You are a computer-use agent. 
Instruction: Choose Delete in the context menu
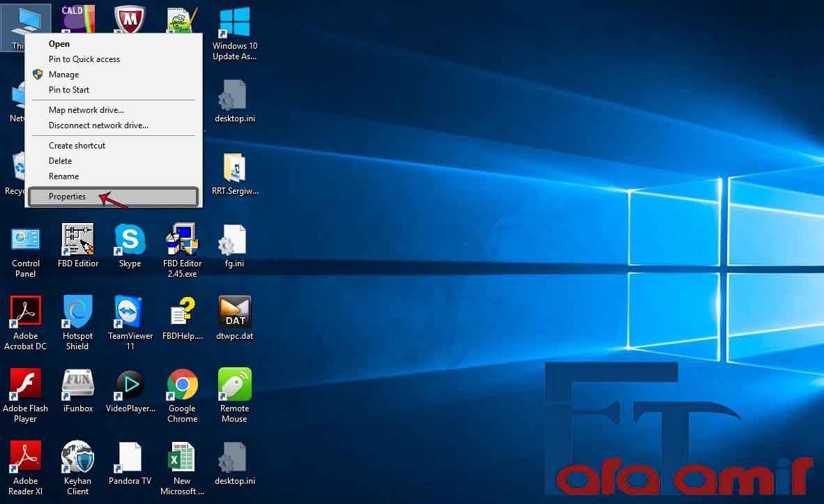pyautogui.click(x=114, y=161)
